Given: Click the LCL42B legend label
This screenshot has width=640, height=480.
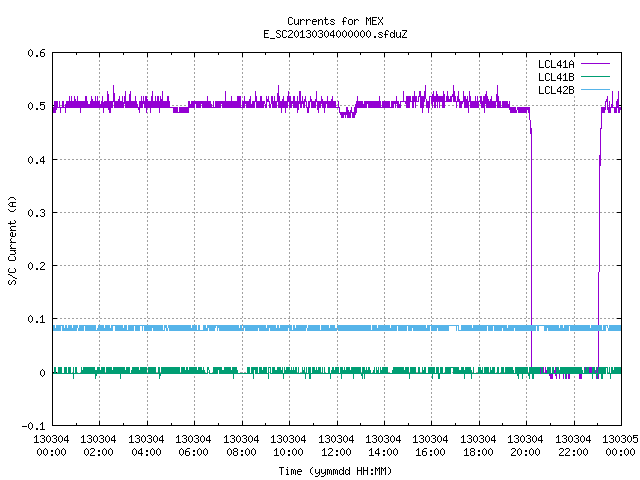Looking at the screenshot, I should click(556, 90).
